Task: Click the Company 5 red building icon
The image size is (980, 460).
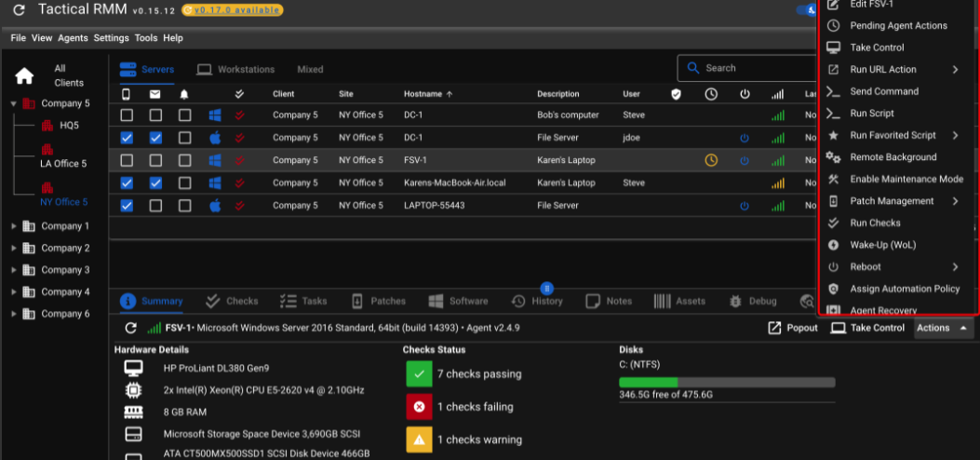Action: [29, 103]
